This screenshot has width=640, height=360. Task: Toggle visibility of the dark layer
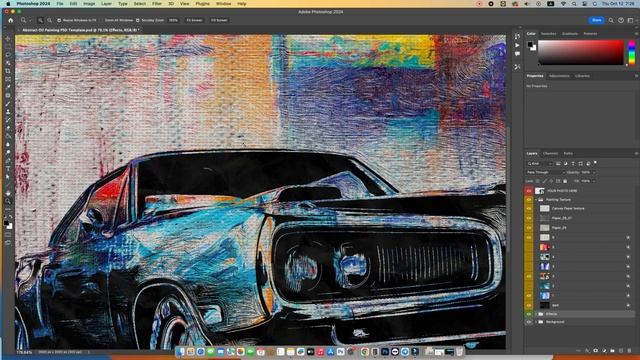(x=529, y=305)
